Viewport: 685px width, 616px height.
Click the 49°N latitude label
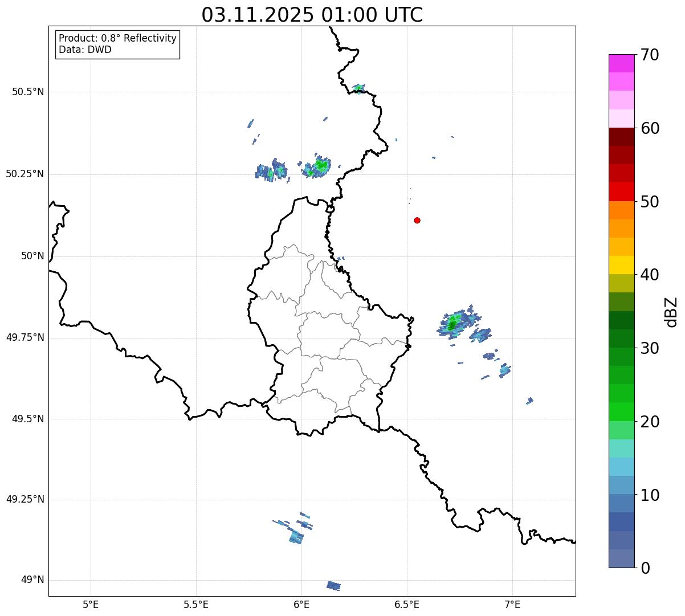(x=32, y=580)
